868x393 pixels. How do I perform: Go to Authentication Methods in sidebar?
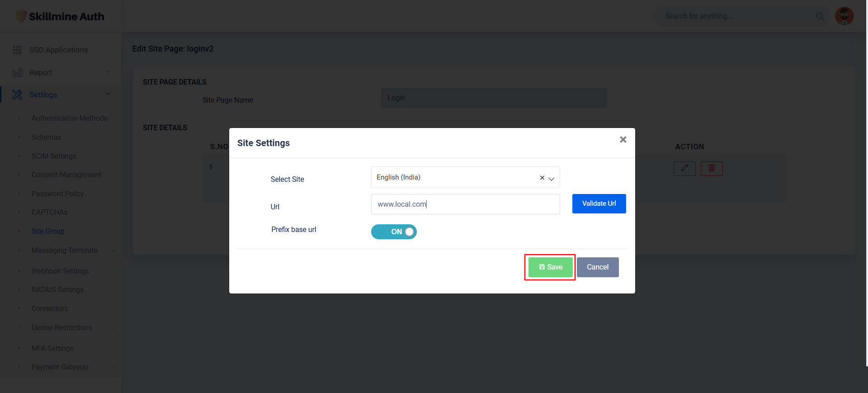click(x=69, y=118)
